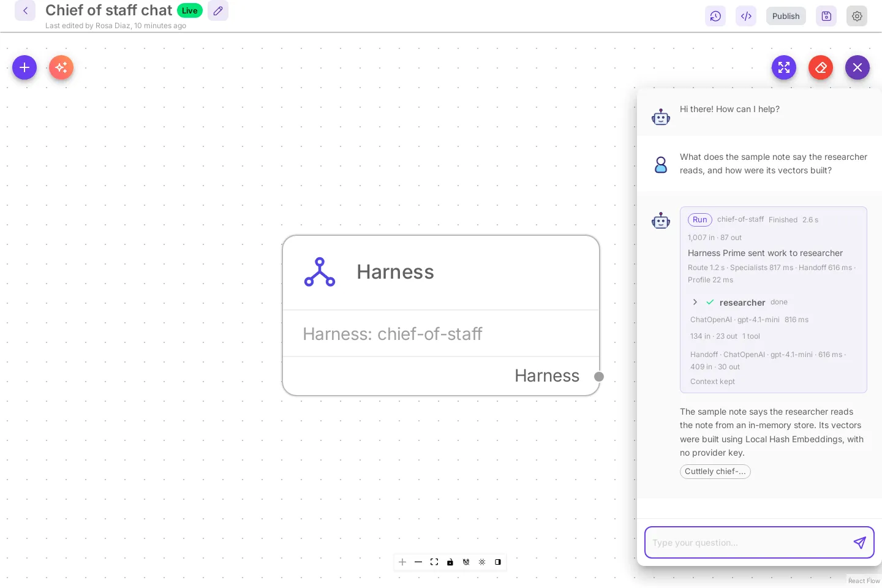The image size is (882, 588).
Task: Open the version history clock icon
Action: [715, 16]
